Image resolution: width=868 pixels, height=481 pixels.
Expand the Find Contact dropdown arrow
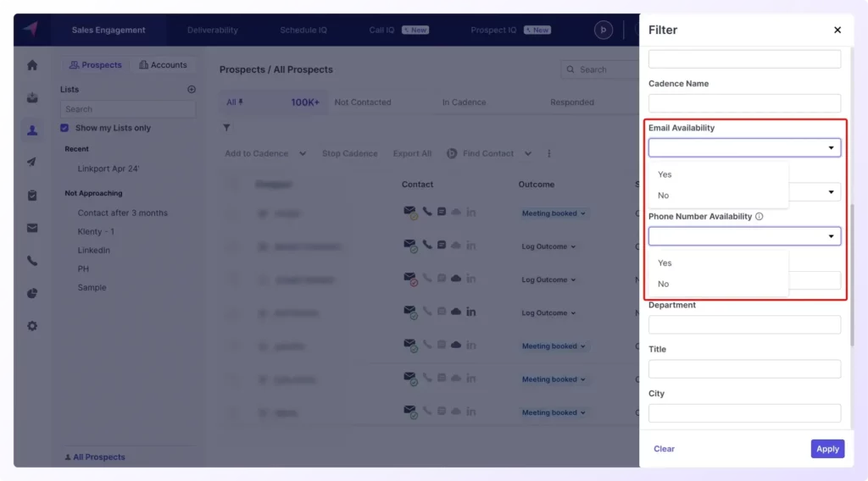527,153
